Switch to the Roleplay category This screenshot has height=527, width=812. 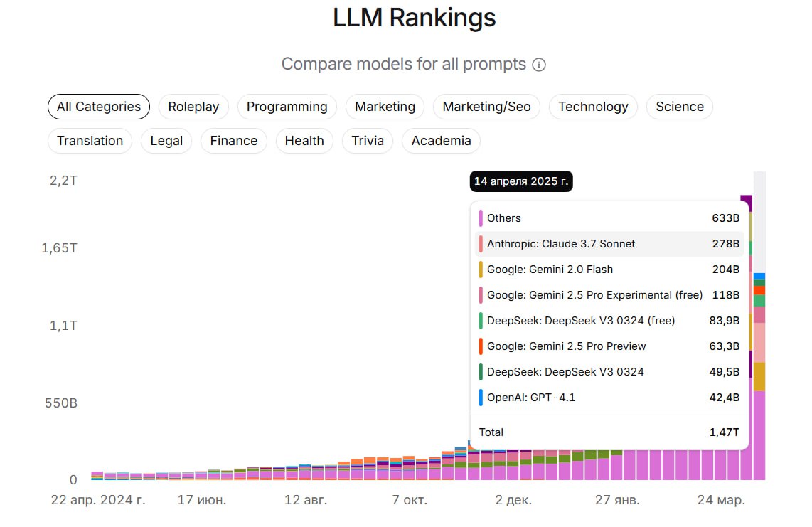click(x=193, y=107)
